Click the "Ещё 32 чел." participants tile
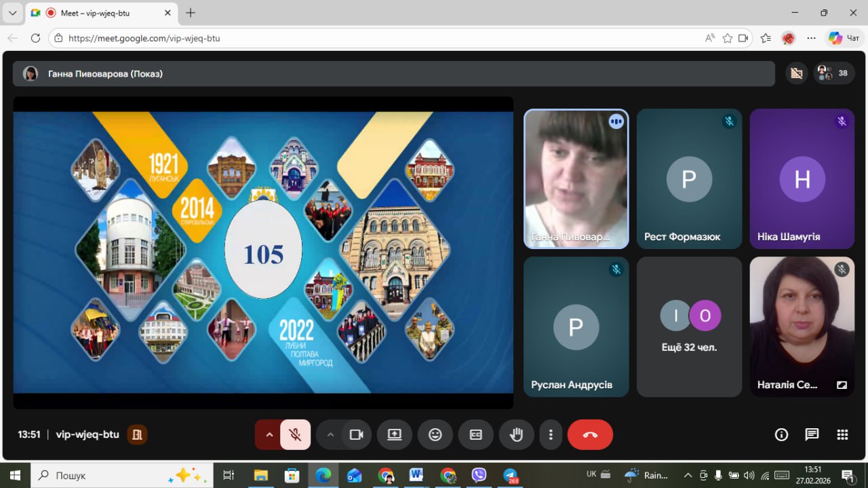868x488 pixels. (x=689, y=326)
